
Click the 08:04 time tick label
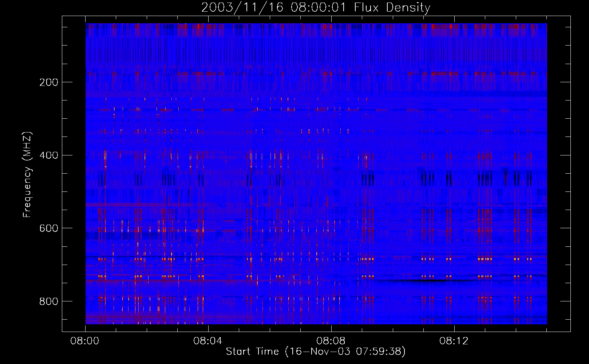(x=208, y=341)
